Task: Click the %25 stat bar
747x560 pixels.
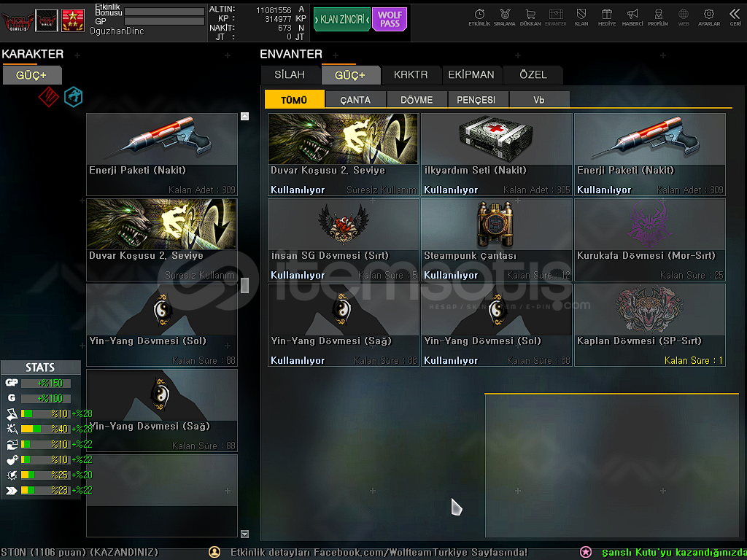Action: tap(45, 475)
